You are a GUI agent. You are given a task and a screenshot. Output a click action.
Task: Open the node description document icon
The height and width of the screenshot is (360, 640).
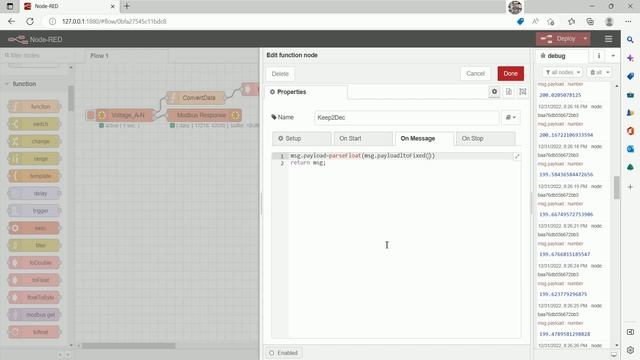509,92
